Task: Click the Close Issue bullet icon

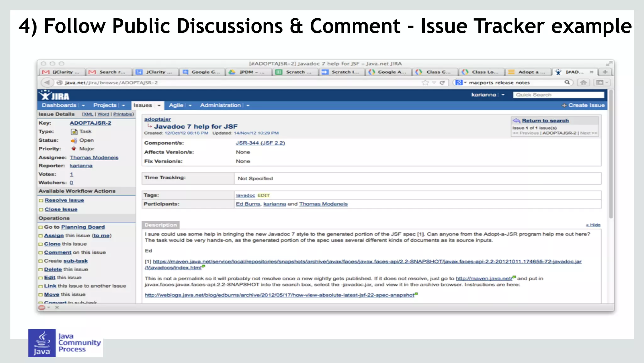Action: 41,210
